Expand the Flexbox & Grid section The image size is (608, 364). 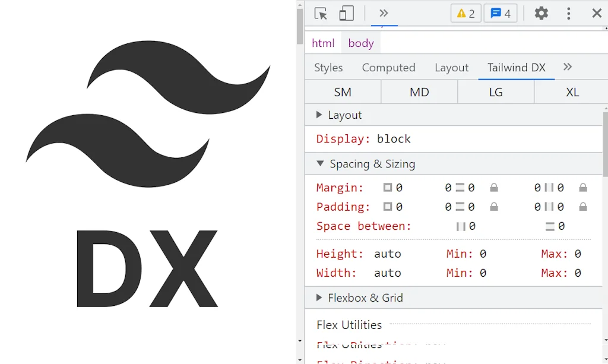319,298
